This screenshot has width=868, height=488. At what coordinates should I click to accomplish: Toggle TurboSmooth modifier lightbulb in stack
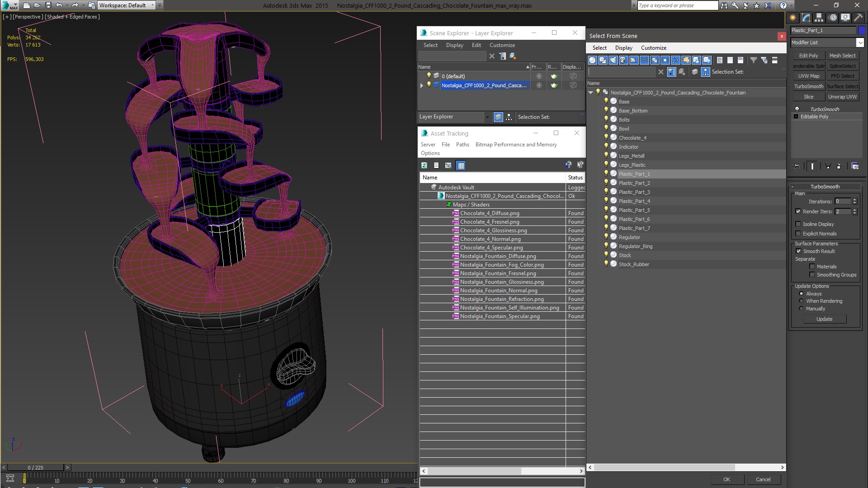pyautogui.click(x=797, y=109)
